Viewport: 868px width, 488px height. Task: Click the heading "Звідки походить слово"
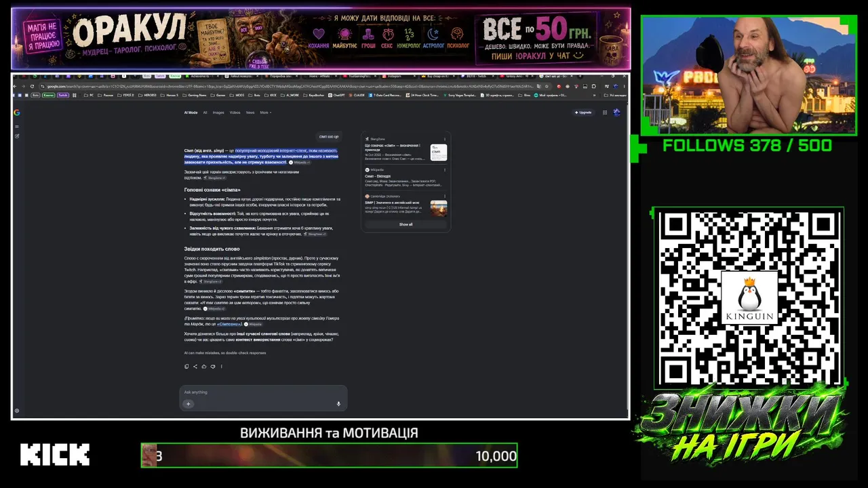212,249
